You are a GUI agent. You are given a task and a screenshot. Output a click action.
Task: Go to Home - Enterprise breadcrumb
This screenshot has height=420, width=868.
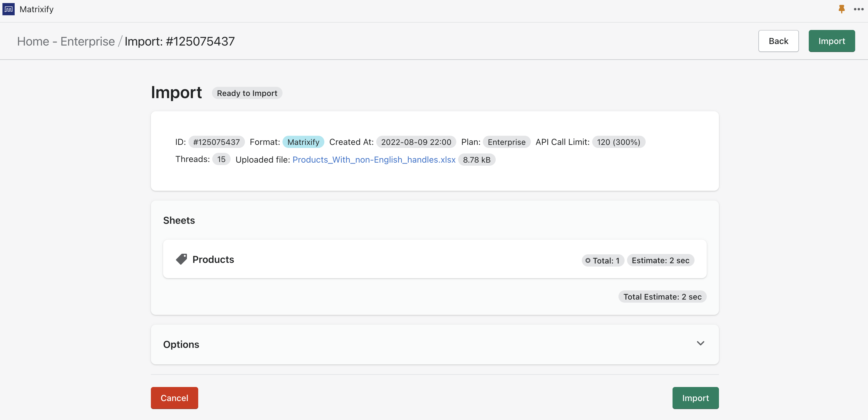click(x=66, y=41)
